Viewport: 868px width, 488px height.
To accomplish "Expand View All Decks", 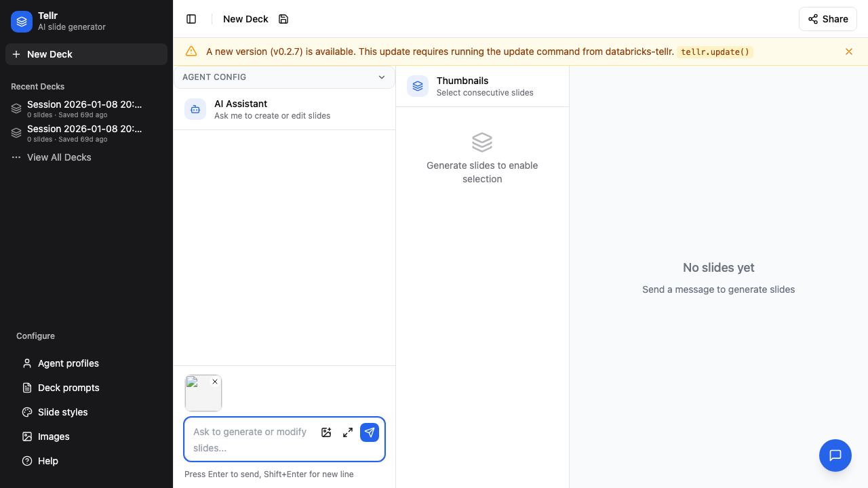I will [x=59, y=157].
